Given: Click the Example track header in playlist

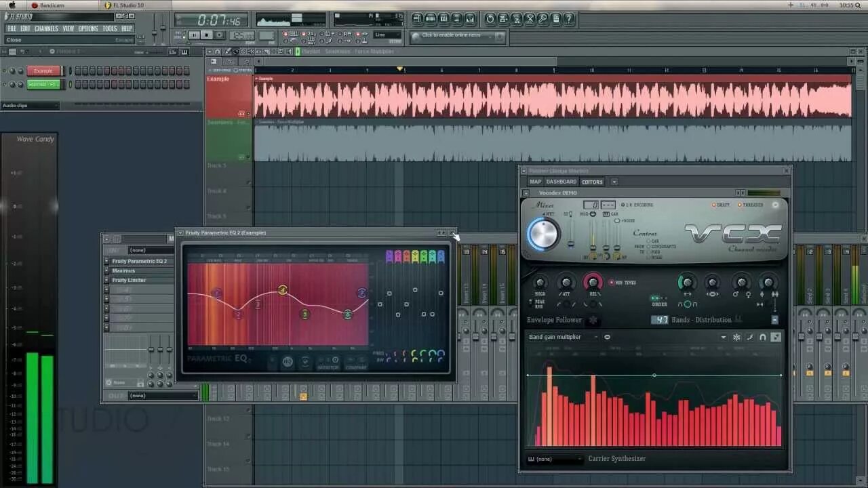Looking at the screenshot, I should tap(229, 96).
